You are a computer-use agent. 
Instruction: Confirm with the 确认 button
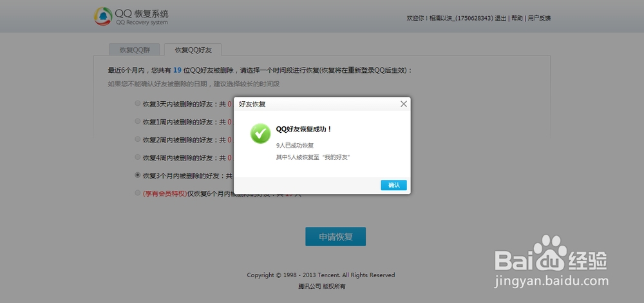tap(393, 185)
